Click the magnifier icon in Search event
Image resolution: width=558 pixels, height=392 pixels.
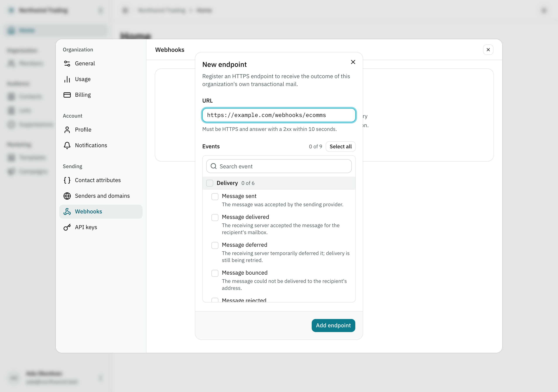[214, 166]
